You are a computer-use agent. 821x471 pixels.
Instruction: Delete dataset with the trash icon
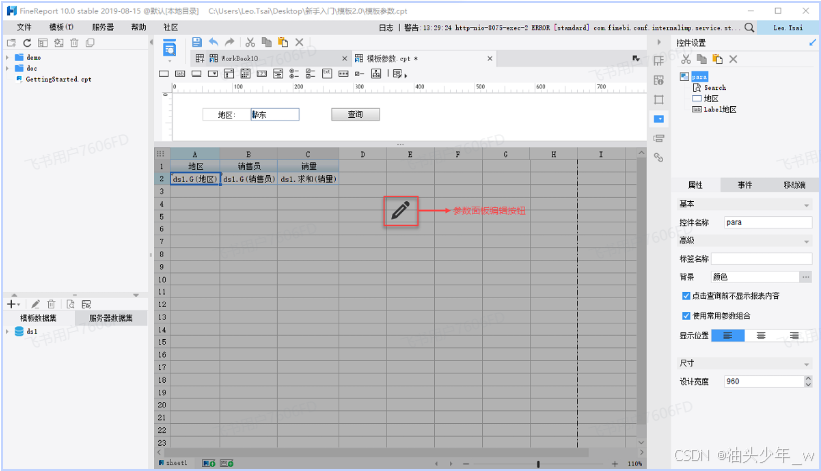51,304
